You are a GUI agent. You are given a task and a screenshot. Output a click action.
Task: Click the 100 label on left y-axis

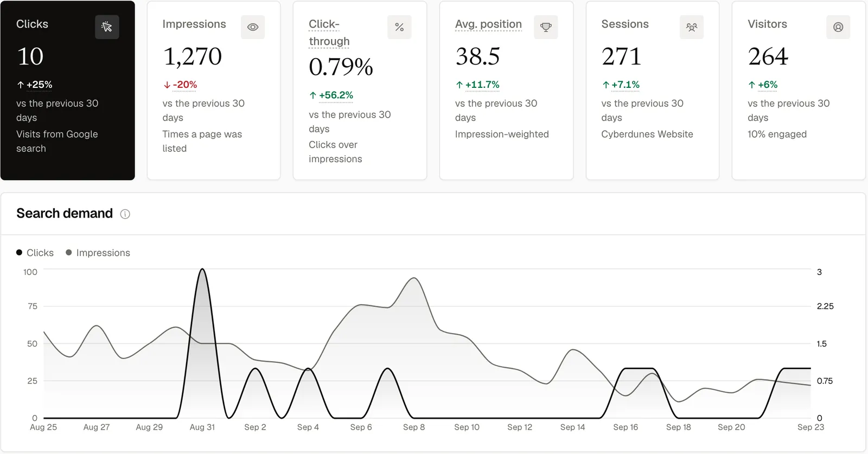click(x=30, y=272)
